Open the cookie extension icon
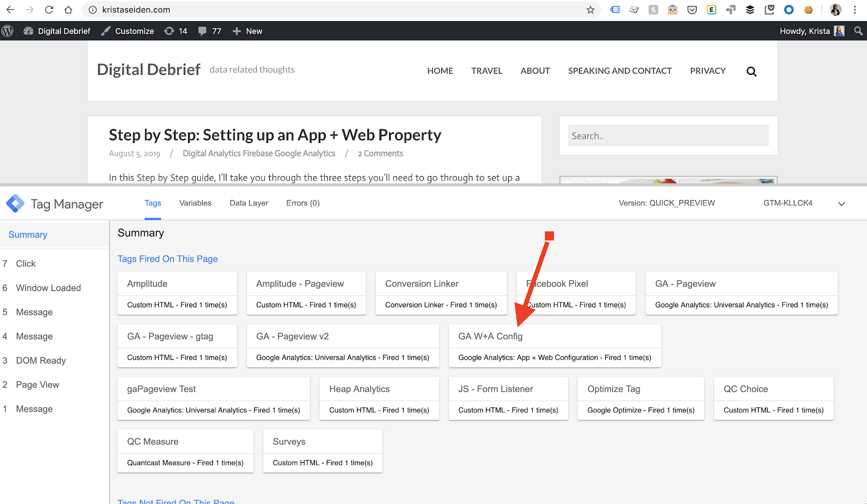 808,10
